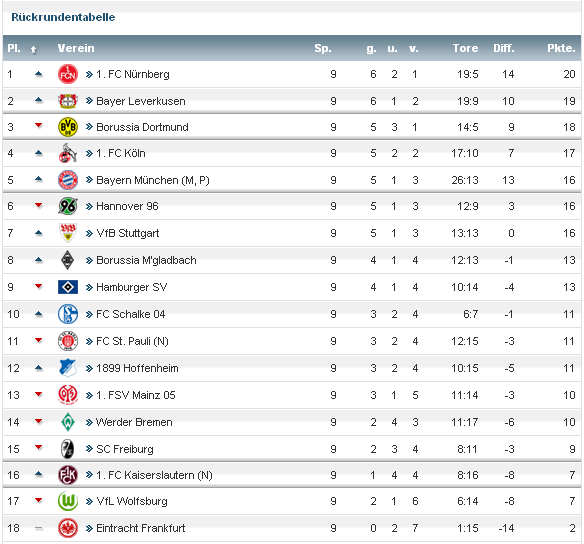This screenshot has width=584, height=544.
Task: Click the Tore column header
Action: pos(465,48)
